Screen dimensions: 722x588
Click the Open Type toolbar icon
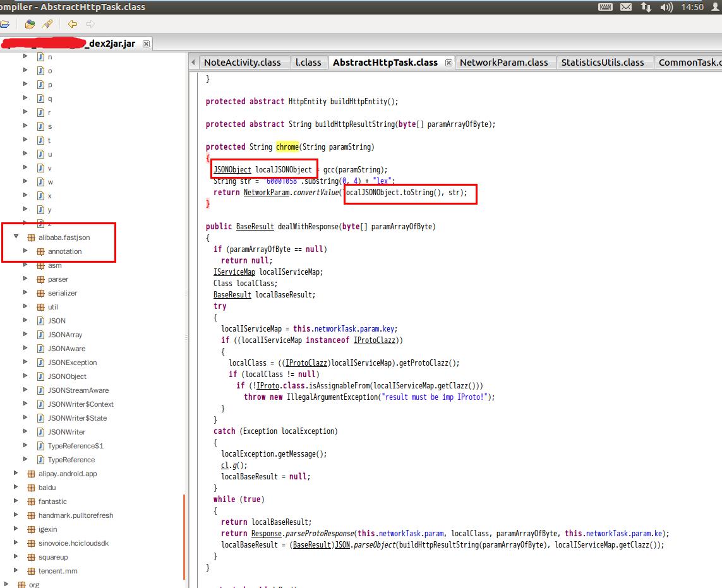pos(30,24)
